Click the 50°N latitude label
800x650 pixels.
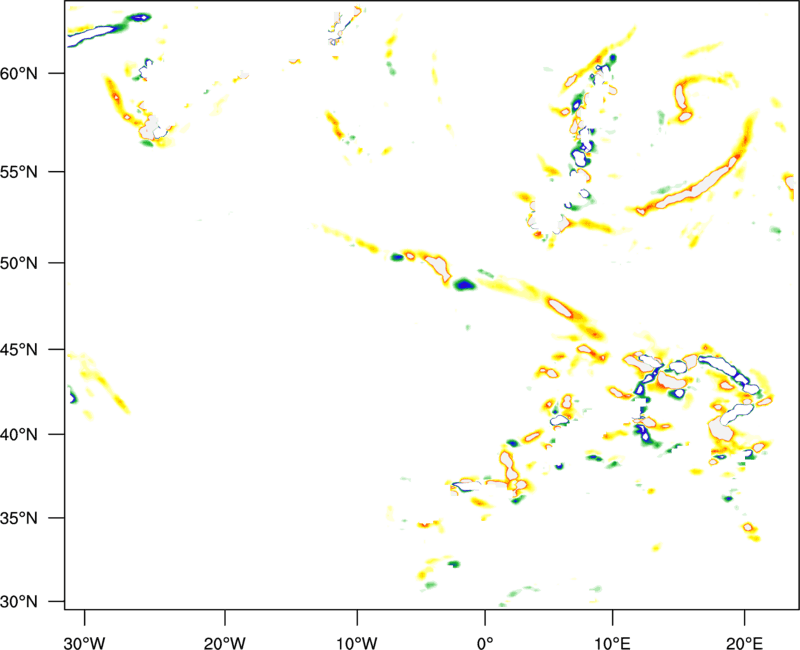click(19, 263)
